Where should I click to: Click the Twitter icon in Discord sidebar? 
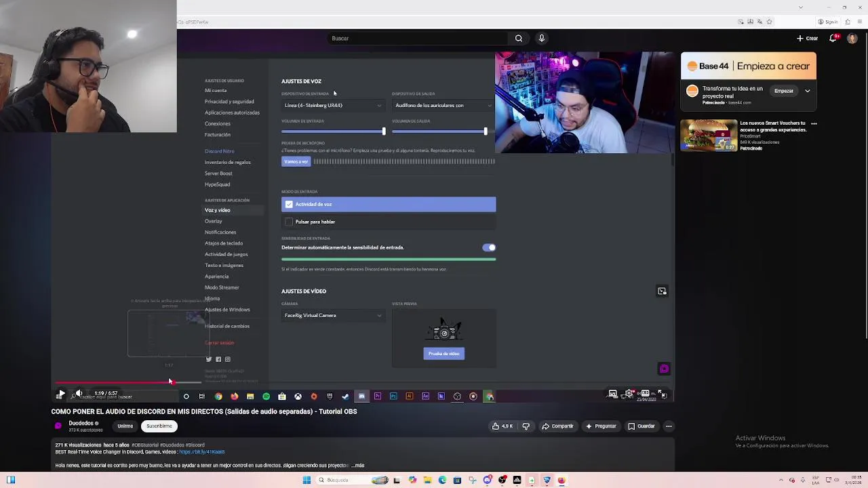coord(209,359)
